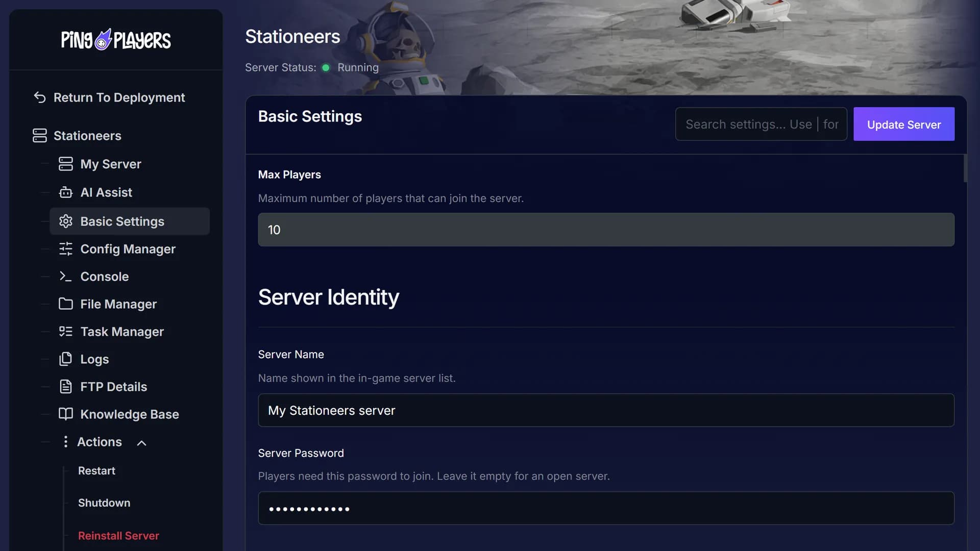Click the Return To Deployment back-arrow icon
The width and height of the screenshot is (980, 551).
click(40, 97)
